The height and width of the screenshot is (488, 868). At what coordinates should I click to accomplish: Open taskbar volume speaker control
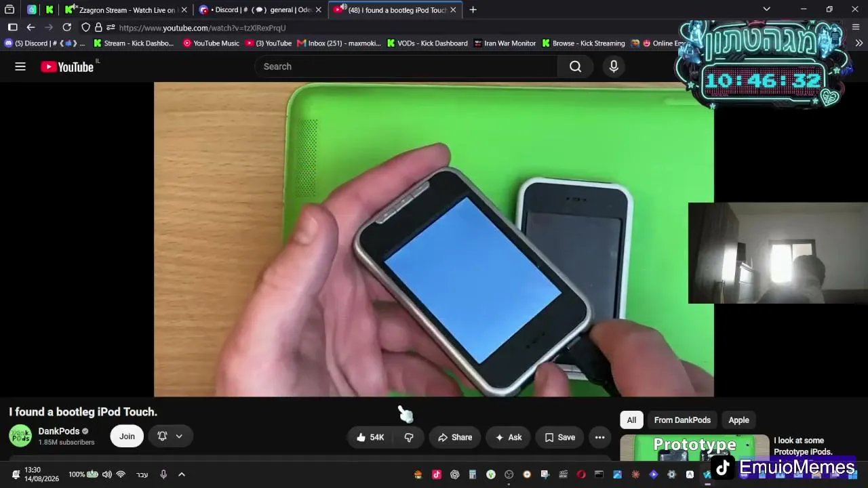point(107,474)
